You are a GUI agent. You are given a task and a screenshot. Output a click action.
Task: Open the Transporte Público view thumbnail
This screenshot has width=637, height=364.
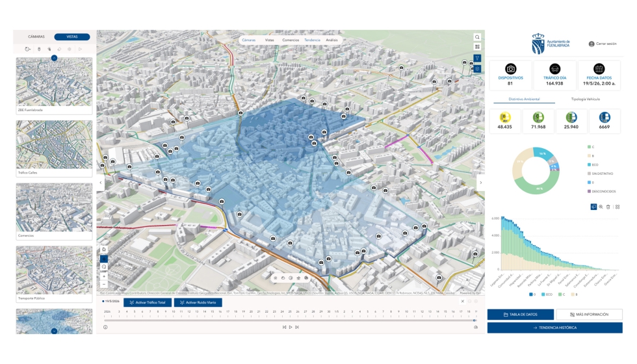(54, 274)
